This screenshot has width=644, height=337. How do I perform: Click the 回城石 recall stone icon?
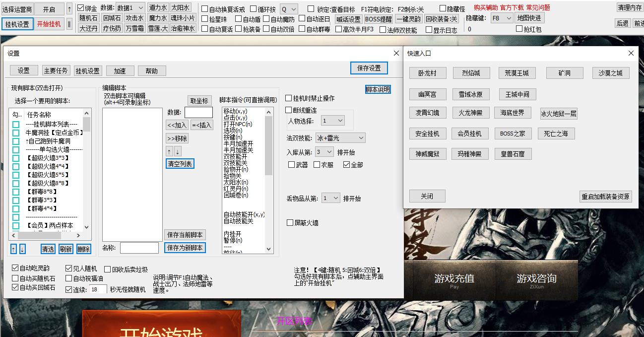(112, 17)
